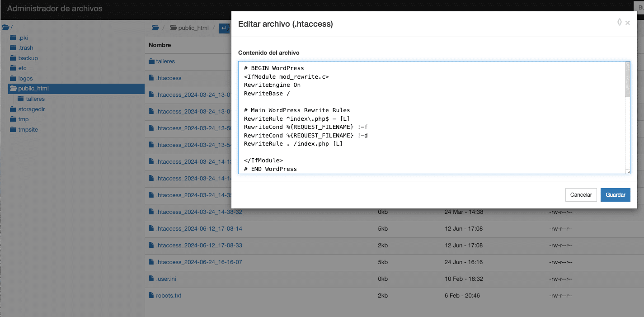Click the textarea resize grip corner
The image size is (644, 317).
click(628, 171)
